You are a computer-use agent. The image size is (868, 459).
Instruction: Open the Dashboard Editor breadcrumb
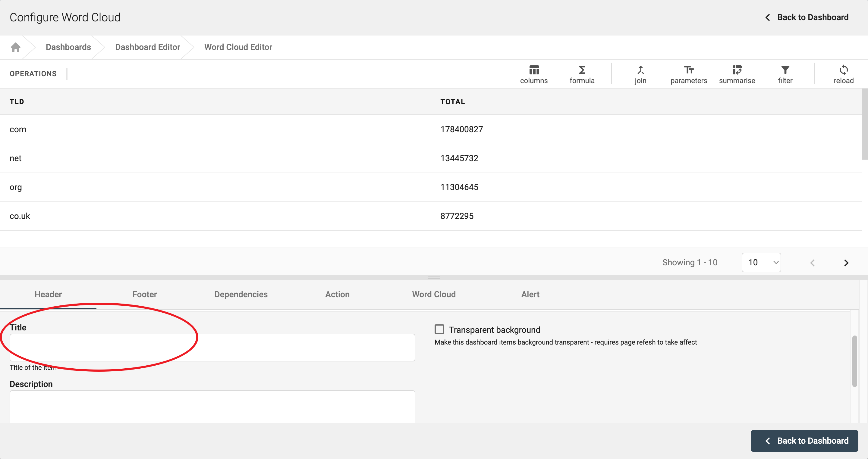pyautogui.click(x=148, y=47)
